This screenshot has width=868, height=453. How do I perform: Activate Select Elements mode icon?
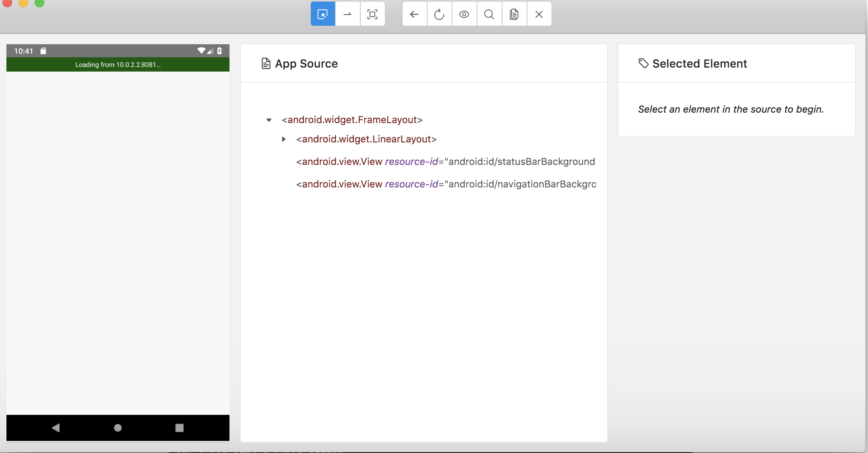coord(323,14)
